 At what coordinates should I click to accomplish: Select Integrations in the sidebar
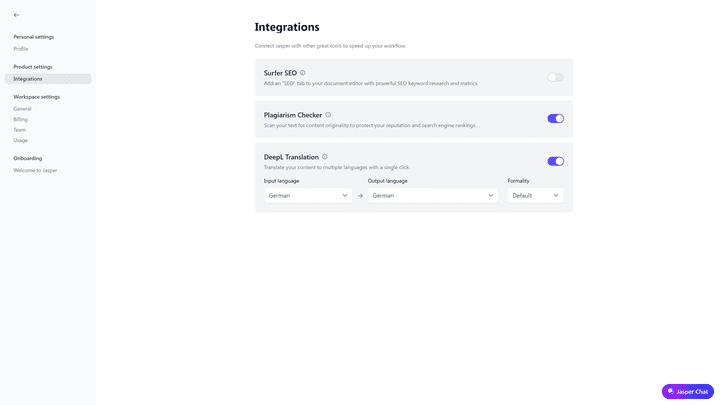tap(28, 79)
